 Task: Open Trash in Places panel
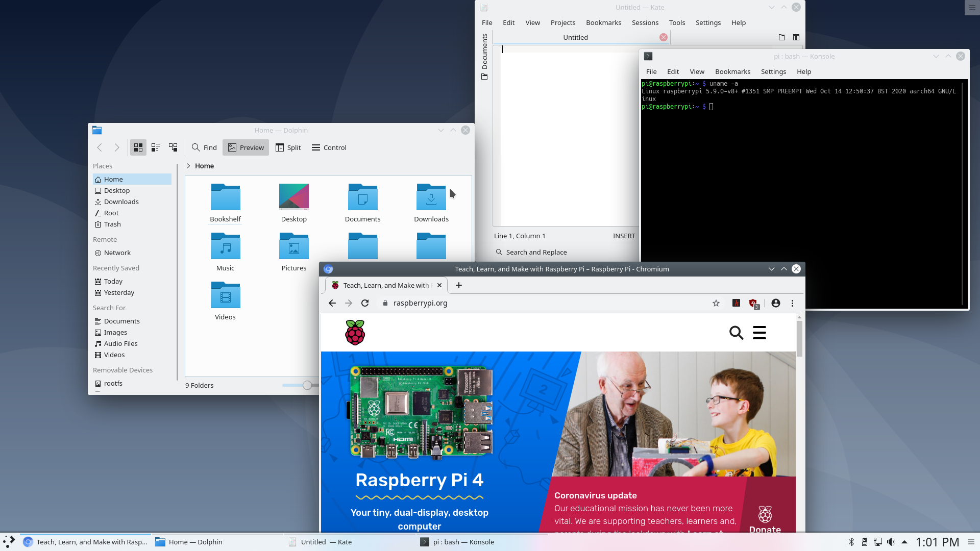pyautogui.click(x=132, y=224)
